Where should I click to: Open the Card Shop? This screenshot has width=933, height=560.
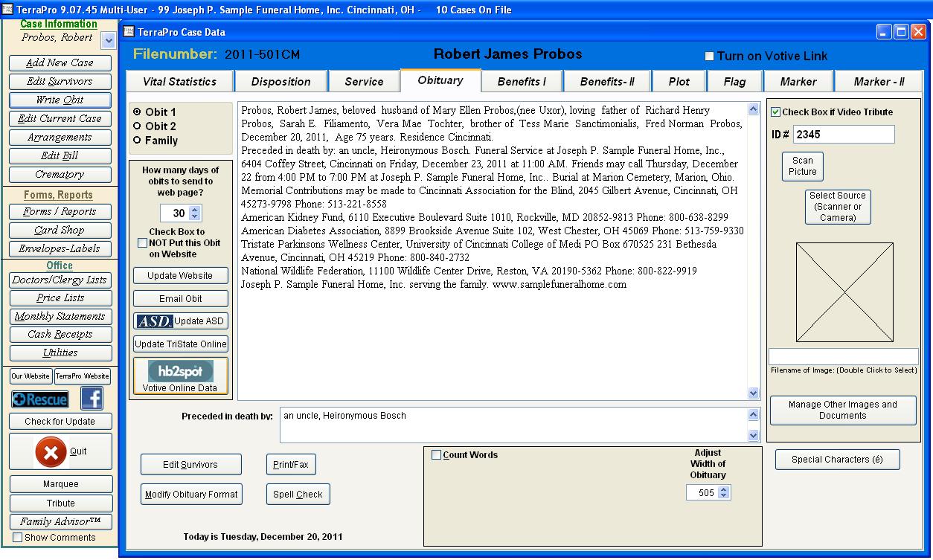coord(60,231)
